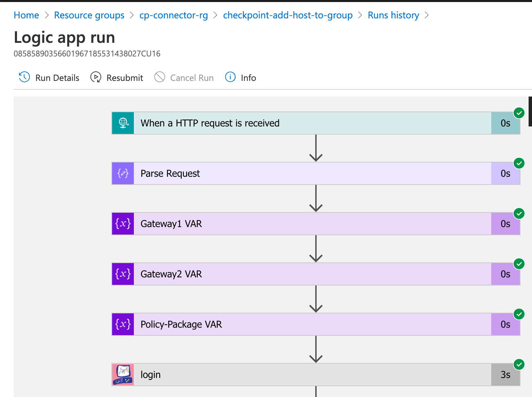Expand the 'When a HTTP request is received' step

(x=316, y=123)
